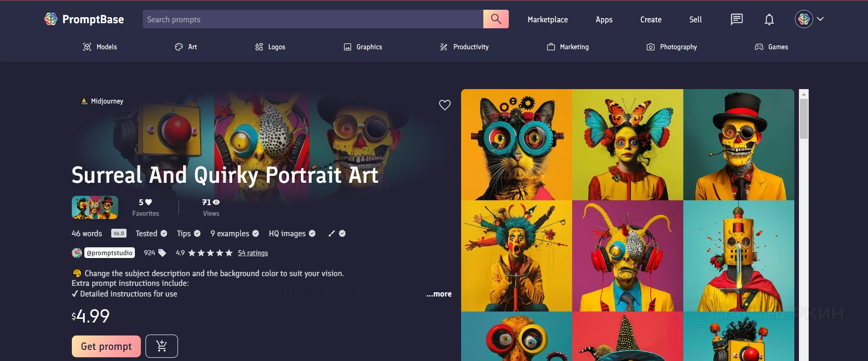Click the V6.0 version badge
Viewport: 868px width, 361px height.
119,233
